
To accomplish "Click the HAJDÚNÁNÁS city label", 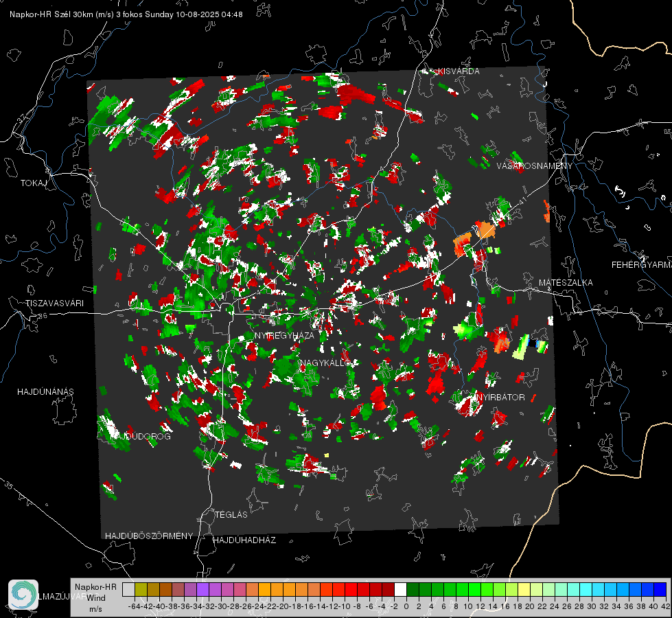I will [45, 391].
